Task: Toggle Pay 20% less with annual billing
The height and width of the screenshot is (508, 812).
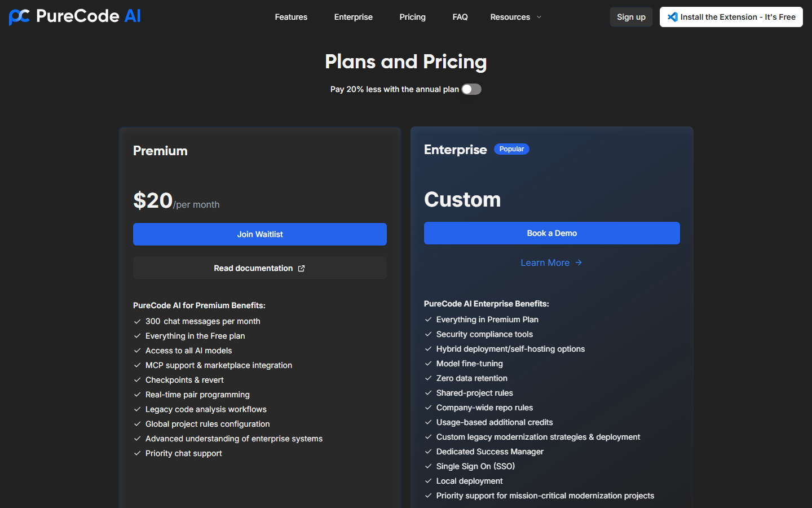Action: click(471, 89)
